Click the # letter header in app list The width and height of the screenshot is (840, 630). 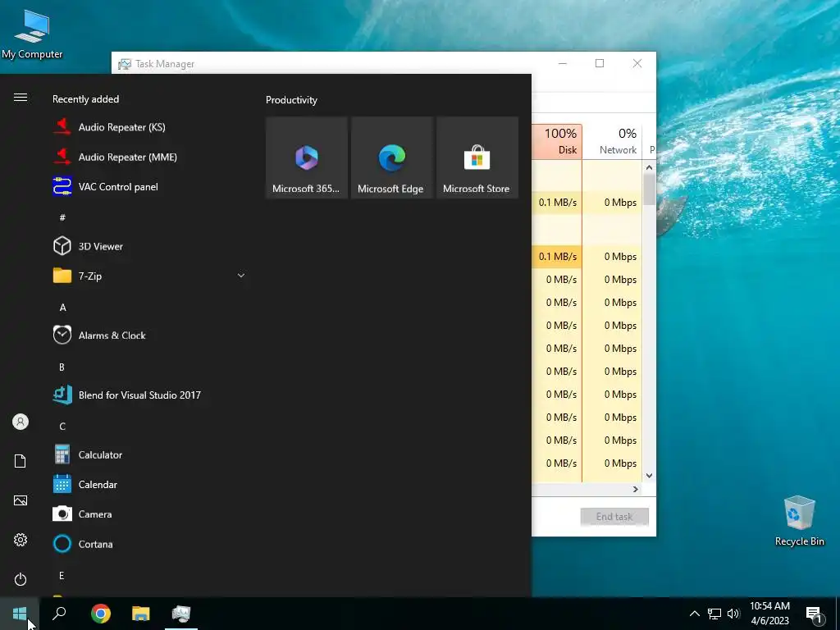[x=62, y=217]
